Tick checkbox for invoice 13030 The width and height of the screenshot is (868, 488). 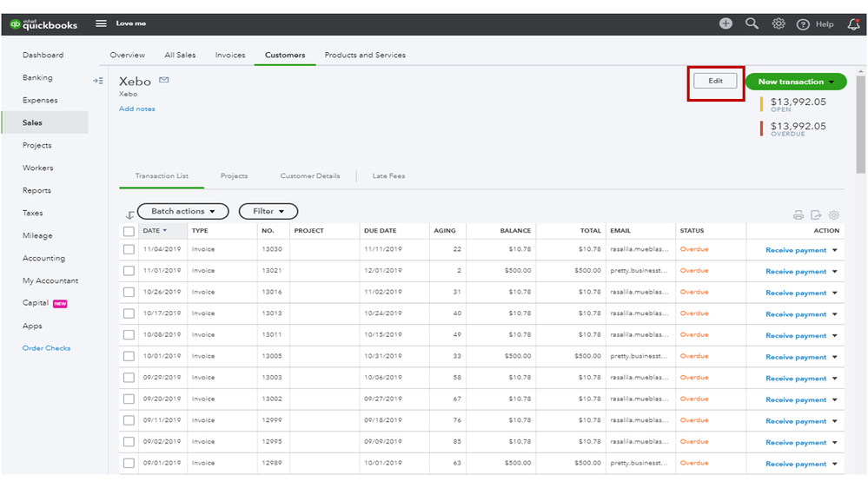point(129,249)
